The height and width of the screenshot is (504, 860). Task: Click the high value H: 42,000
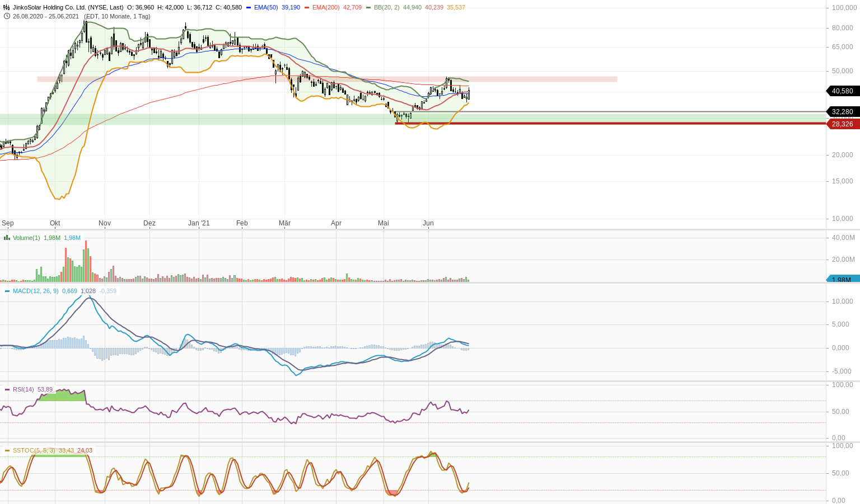pos(171,7)
